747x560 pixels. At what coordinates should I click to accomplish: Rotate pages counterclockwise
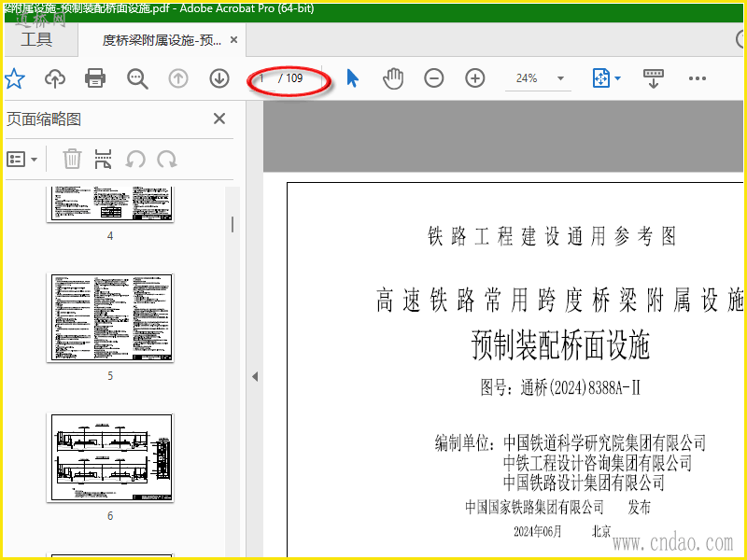click(x=135, y=159)
